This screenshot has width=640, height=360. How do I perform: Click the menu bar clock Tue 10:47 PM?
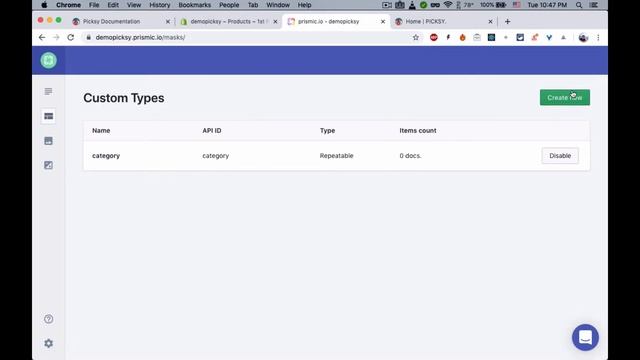pyautogui.click(x=547, y=5)
